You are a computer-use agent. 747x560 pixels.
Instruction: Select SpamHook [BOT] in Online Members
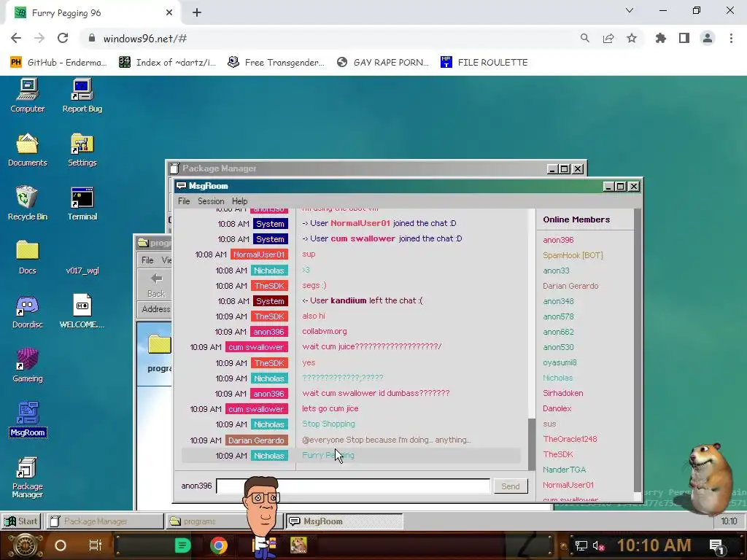tap(573, 255)
